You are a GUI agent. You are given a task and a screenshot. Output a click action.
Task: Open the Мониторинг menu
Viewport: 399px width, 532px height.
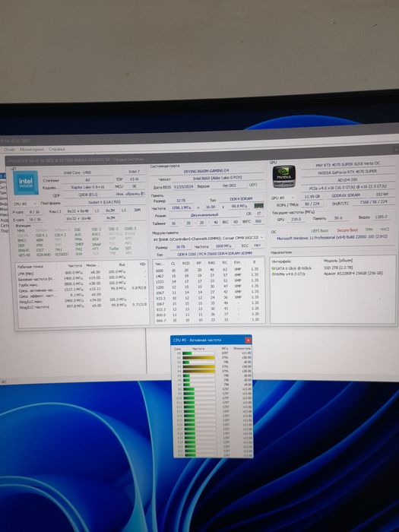pyautogui.click(x=32, y=149)
